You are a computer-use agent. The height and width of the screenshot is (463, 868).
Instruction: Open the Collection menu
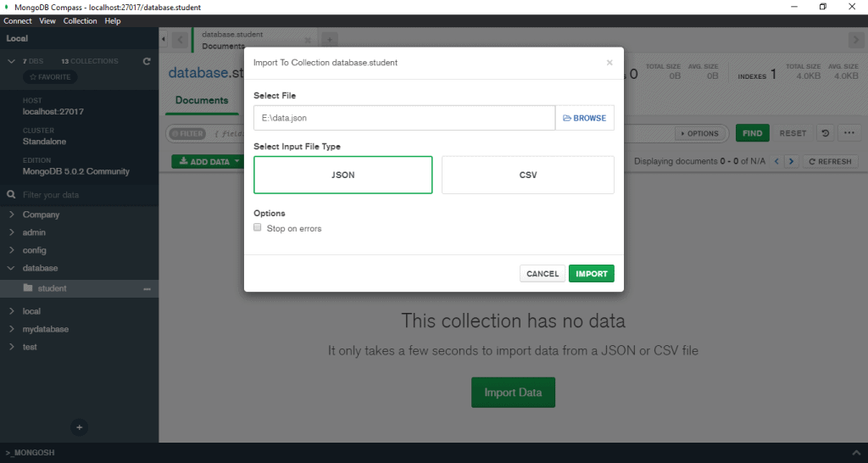click(x=80, y=21)
